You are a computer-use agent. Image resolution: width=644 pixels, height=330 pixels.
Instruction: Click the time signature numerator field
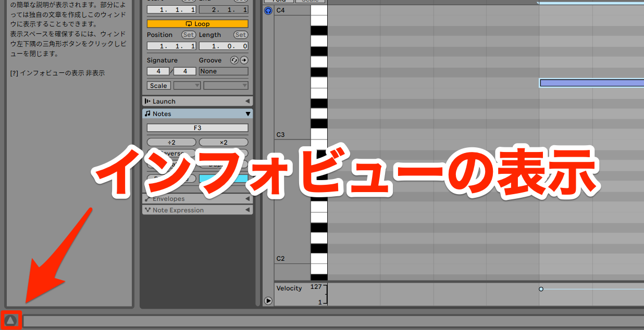coord(158,71)
